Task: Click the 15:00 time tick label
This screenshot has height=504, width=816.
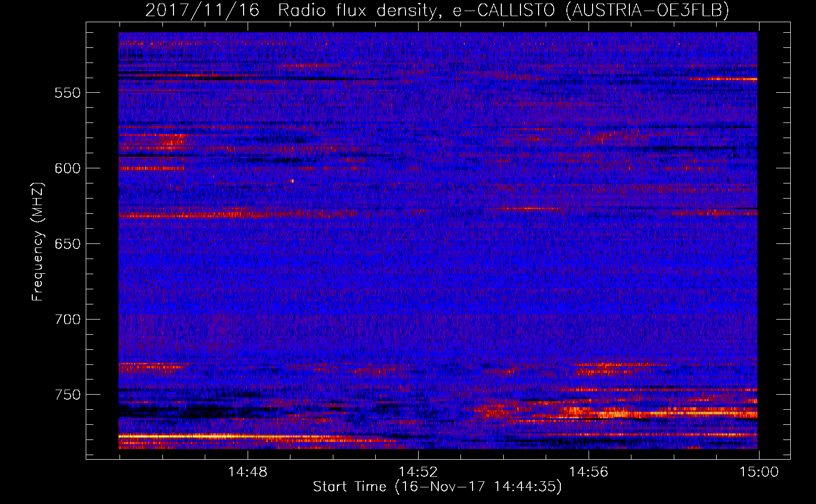Action: 759,472
